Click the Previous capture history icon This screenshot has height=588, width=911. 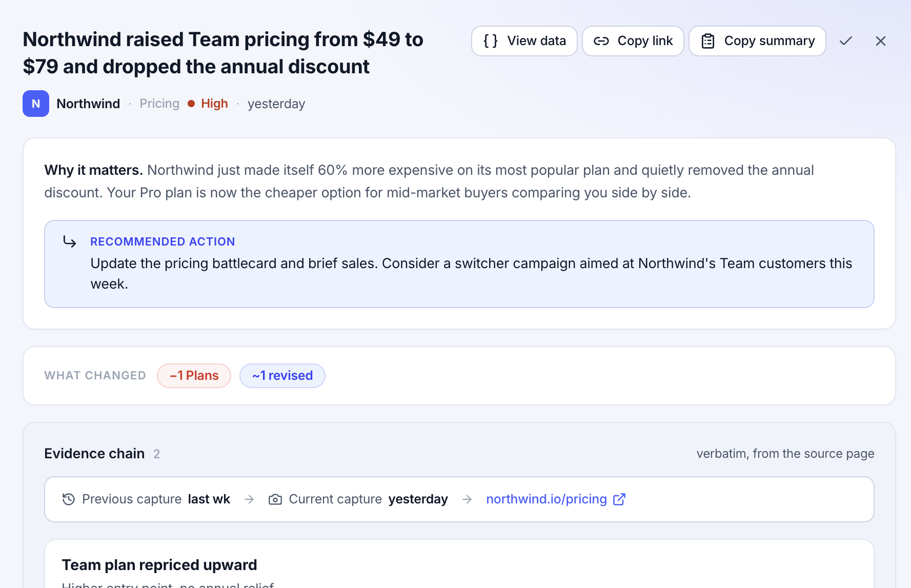[69, 499]
